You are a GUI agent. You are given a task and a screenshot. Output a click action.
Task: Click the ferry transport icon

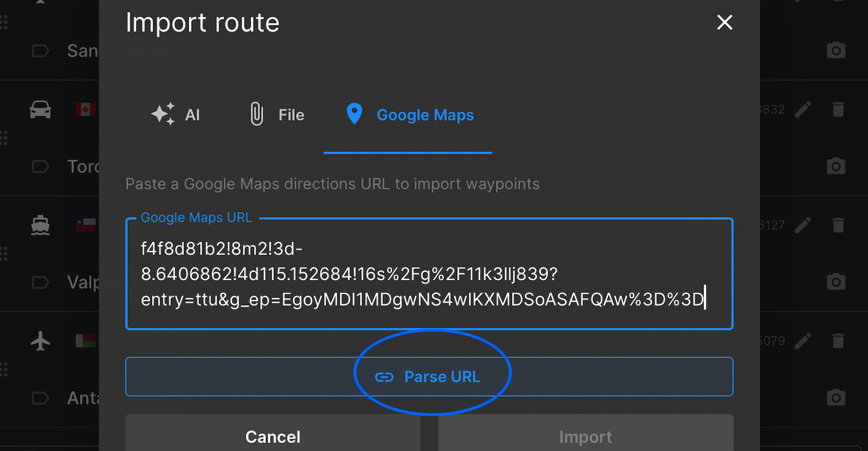pyautogui.click(x=41, y=225)
